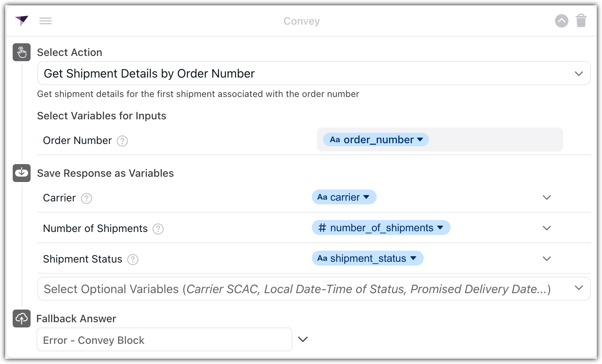602x364 pixels.
Task: Expand the Carrier row chevron
Action: (x=547, y=198)
